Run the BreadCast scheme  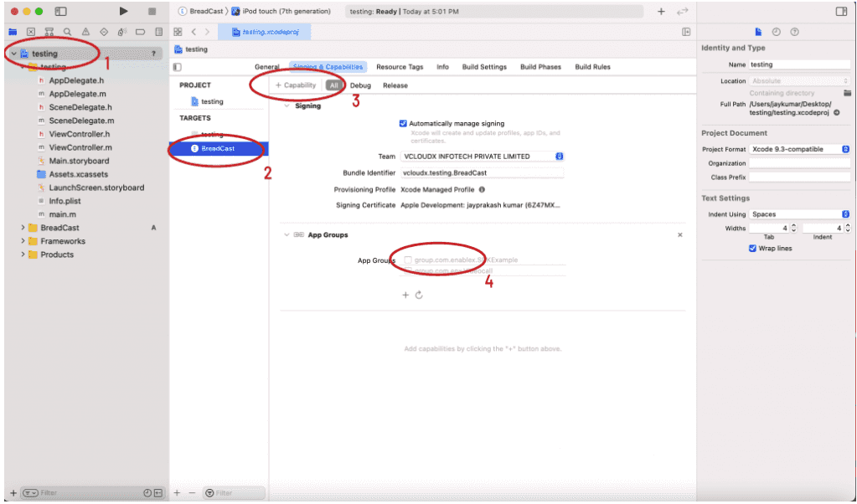point(123,11)
